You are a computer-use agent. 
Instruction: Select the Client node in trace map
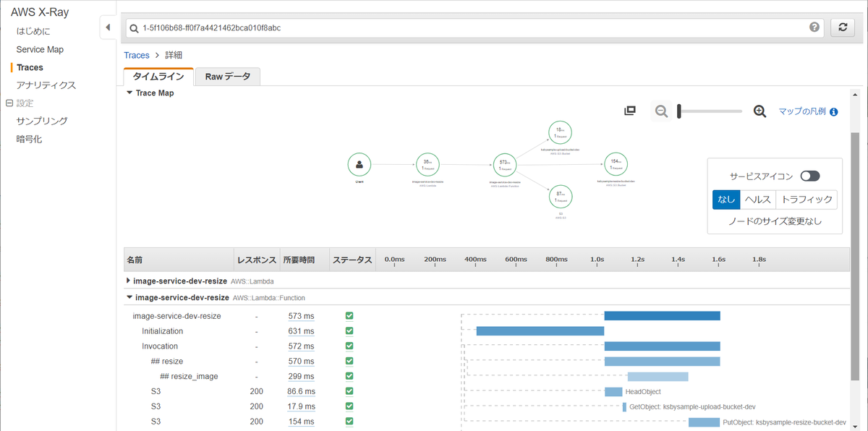(x=359, y=165)
